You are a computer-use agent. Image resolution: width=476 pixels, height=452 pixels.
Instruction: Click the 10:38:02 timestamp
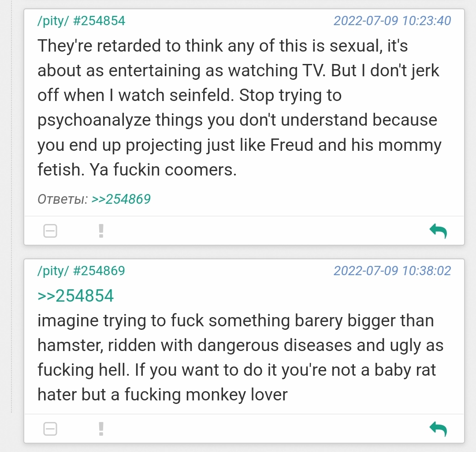(392, 270)
